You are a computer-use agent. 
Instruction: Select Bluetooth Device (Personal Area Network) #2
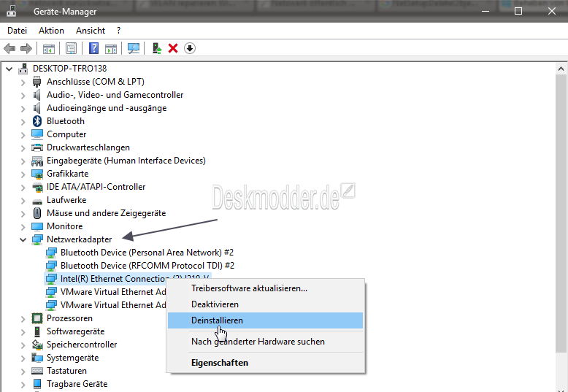pyautogui.click(x=147, y=253)
